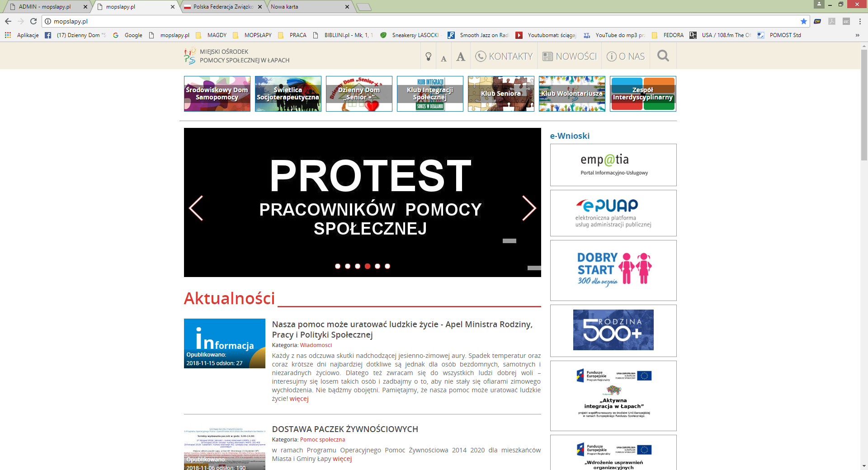The width and height of the screenshot is (868, 470).
Task: Switch to the Polska Federacja Związków tab
Action: [x=222, y=7]
